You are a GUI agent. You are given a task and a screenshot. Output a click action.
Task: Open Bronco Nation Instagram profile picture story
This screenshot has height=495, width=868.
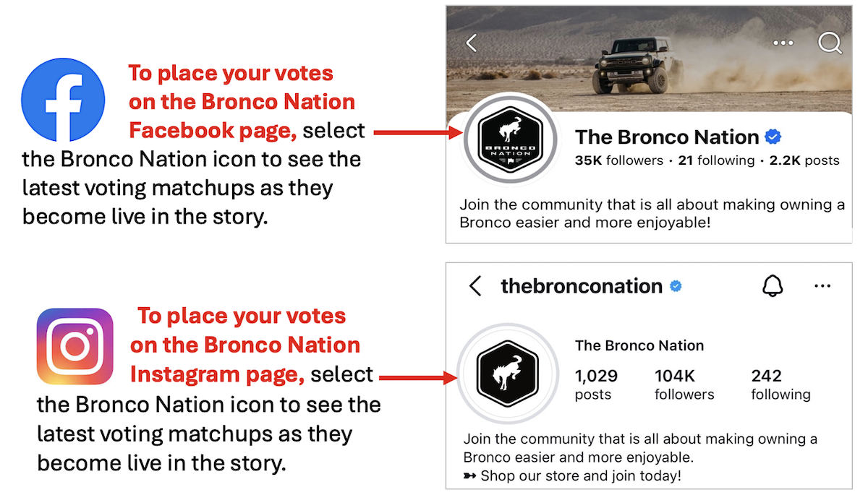click(x=508, y=373)
